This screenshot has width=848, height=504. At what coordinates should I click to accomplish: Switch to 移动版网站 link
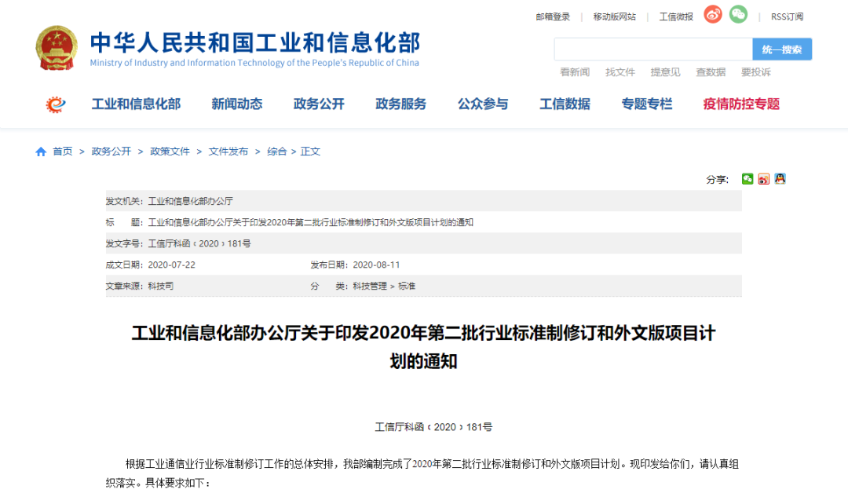(x=614, y=16)
